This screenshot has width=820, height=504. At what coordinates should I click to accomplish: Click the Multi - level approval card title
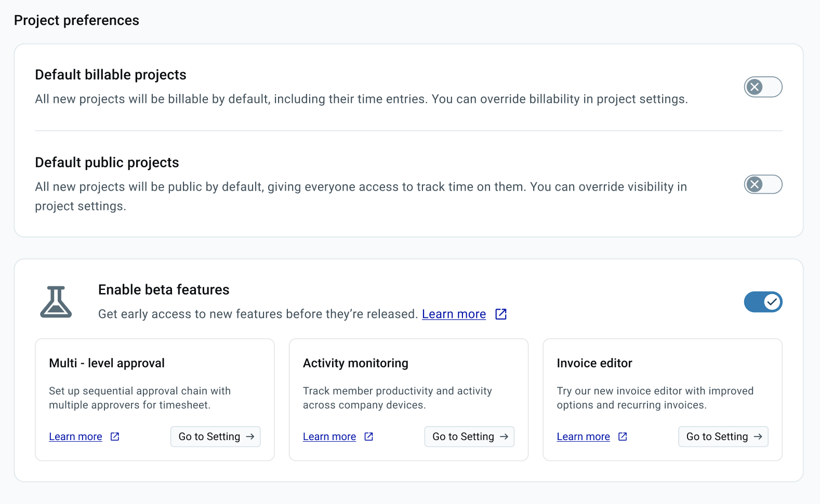(107, 363)
